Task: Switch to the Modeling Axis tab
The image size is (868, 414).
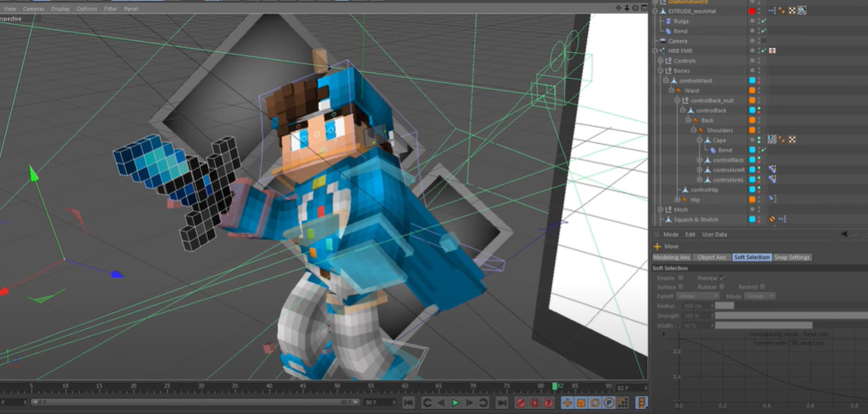Action: pyautogui.click(x=672, y=257)
